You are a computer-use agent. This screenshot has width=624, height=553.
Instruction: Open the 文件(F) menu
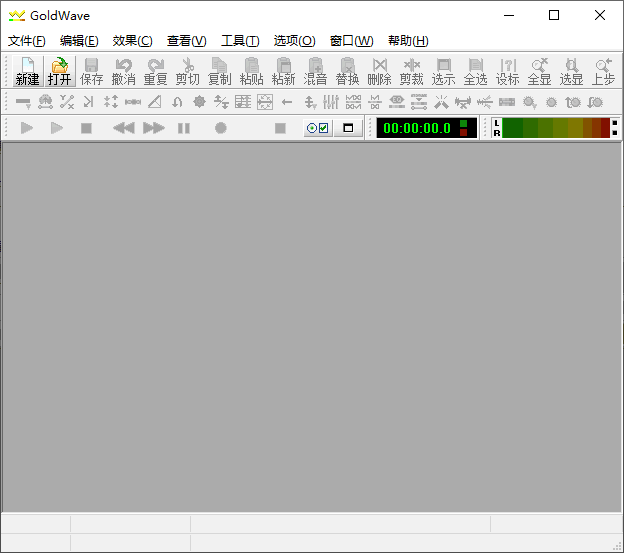pos(27,41)
